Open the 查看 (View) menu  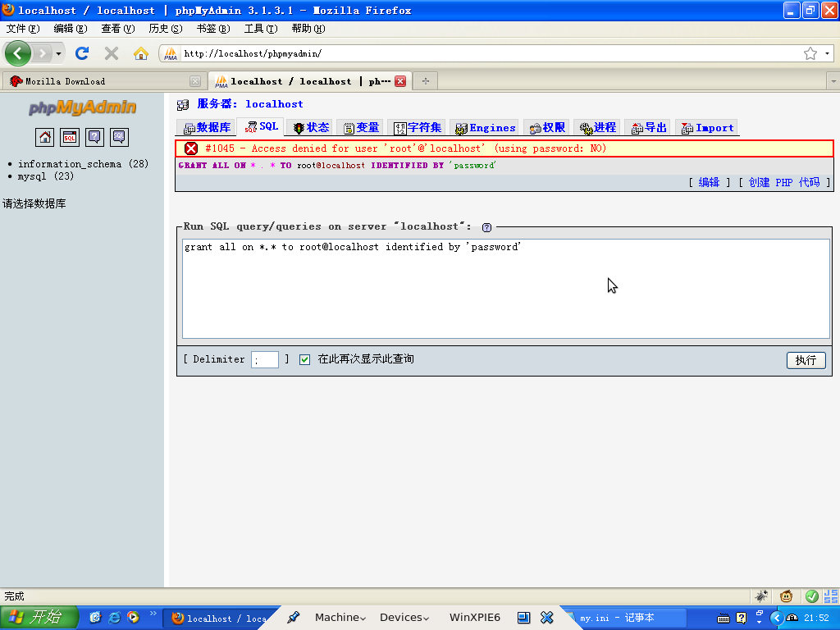coord(118,29)
